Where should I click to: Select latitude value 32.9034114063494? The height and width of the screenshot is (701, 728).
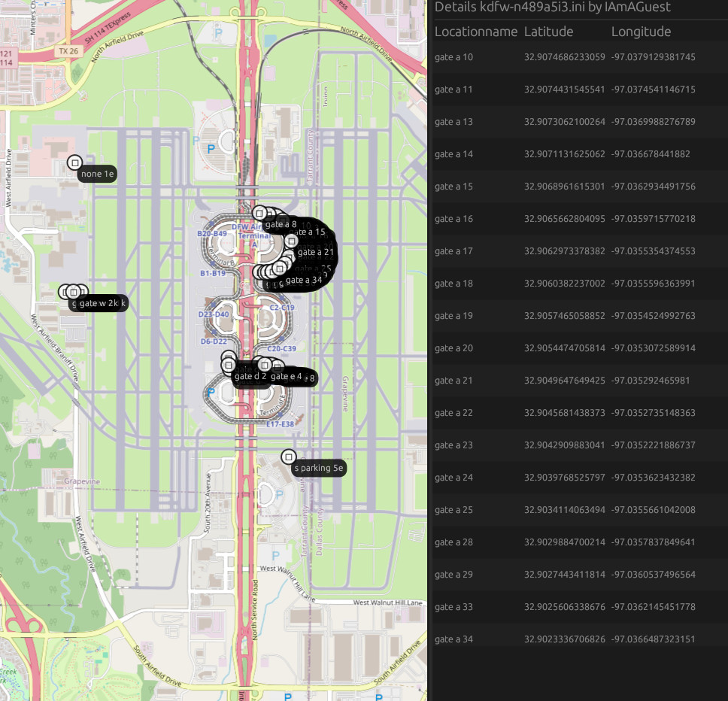(565, 510)
